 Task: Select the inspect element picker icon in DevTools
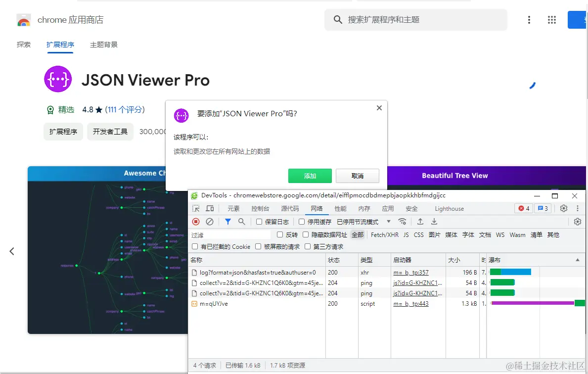[196, 209]
